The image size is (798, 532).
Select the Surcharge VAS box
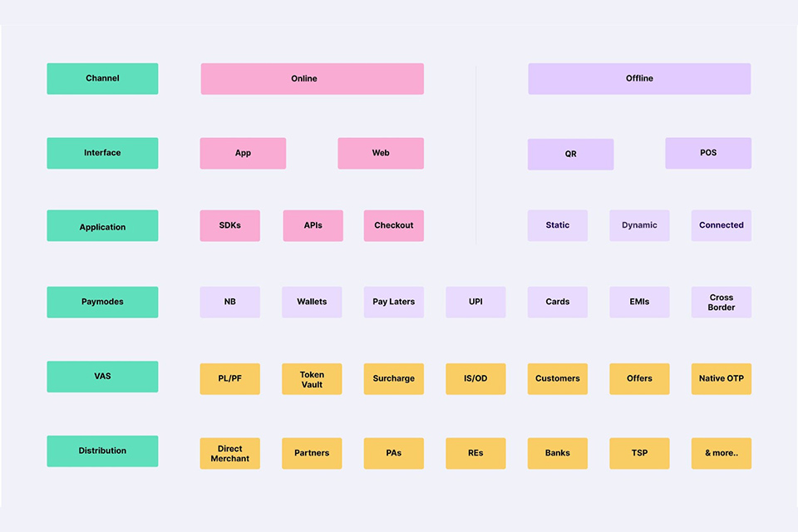(x=394, y=378)
